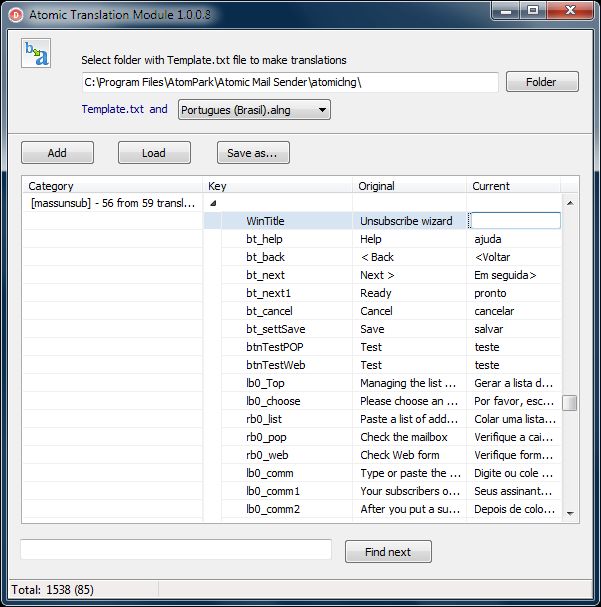Click the Template.txt link text
The width and height of the screenshot is (601, 607).
click(x=113, y=109)
